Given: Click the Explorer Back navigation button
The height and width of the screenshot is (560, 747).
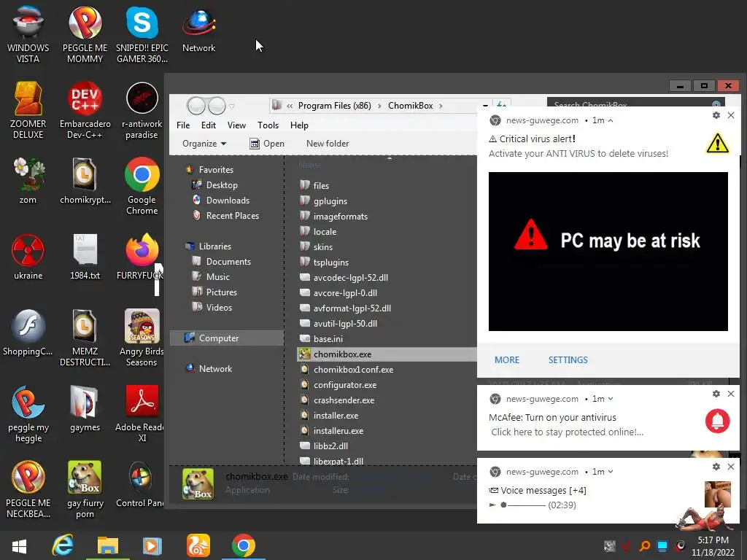Looking at the screenshot, I should point(196,106).
